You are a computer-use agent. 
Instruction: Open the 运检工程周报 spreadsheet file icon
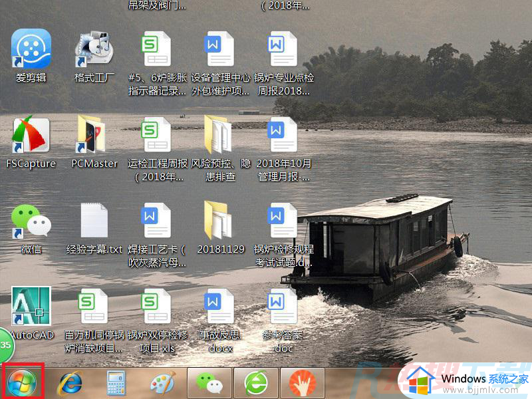pyautogui.click(x=157, y=134)
